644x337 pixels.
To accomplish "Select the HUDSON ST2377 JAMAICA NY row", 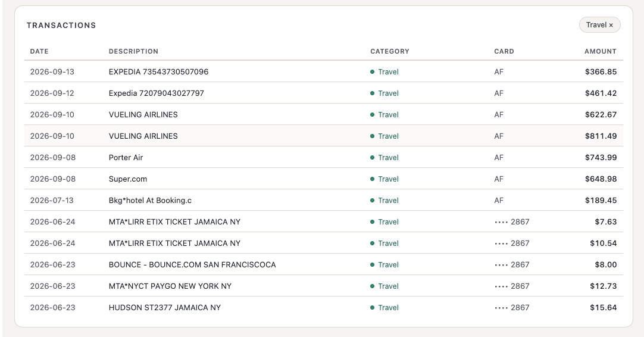I will (x=324, y=307).
